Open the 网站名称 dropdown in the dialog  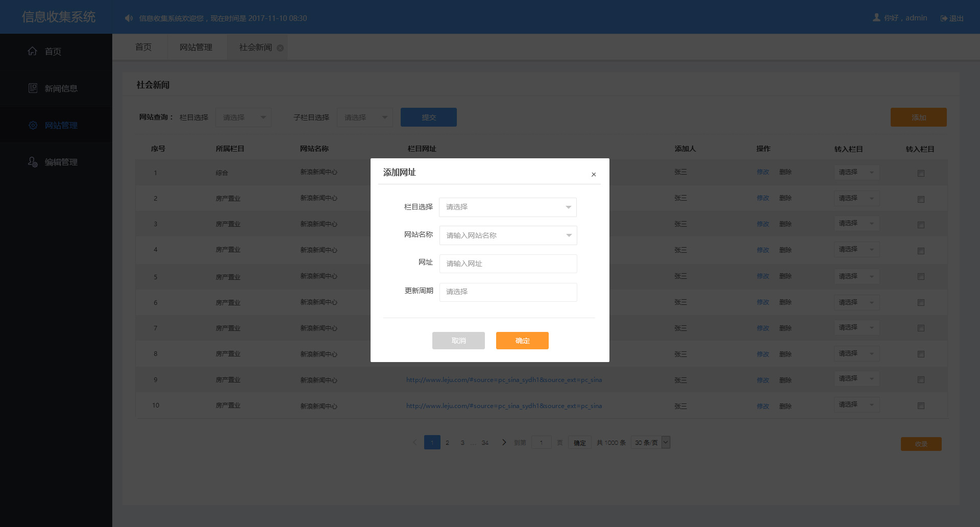(x=508, y=235)
